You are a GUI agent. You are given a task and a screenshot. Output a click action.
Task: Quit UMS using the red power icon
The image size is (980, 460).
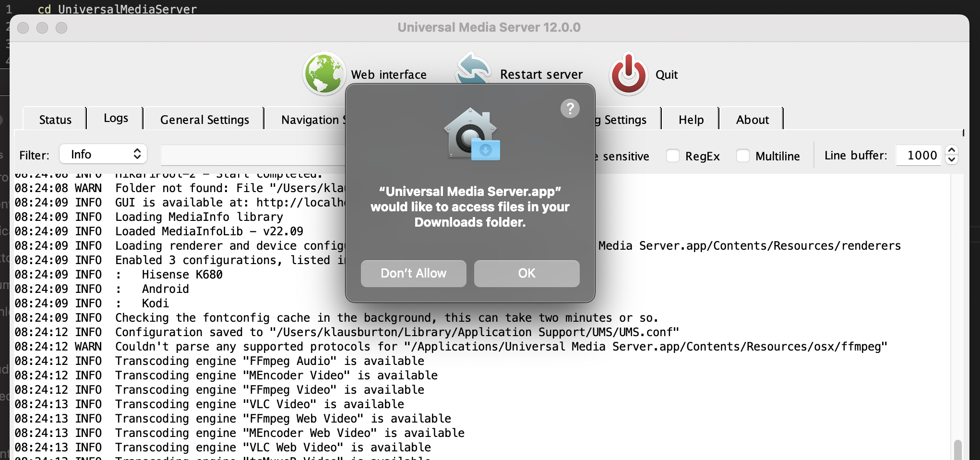point(628,74)
